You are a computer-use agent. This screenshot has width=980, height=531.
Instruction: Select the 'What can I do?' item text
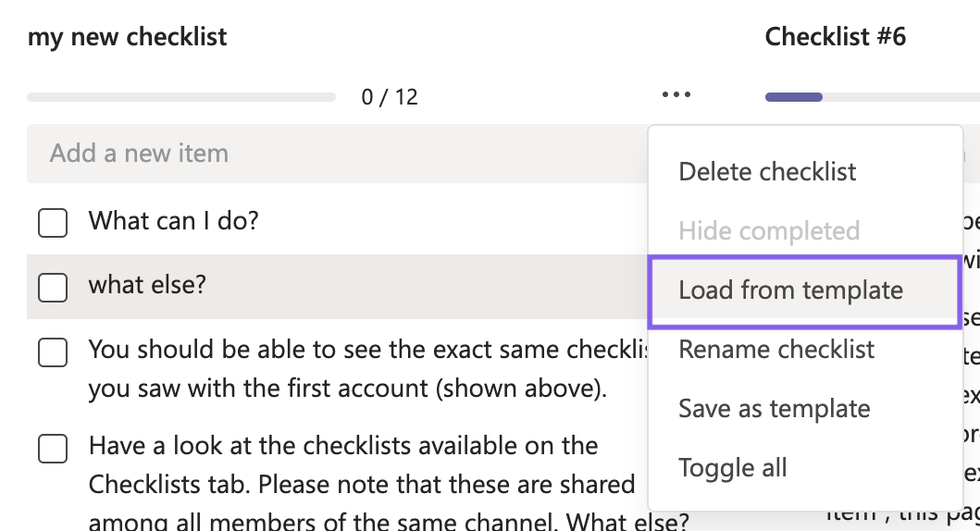coord(173,221)
